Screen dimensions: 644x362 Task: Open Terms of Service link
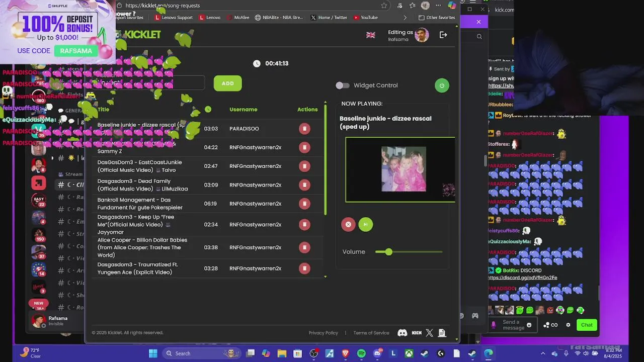(371, 333)
